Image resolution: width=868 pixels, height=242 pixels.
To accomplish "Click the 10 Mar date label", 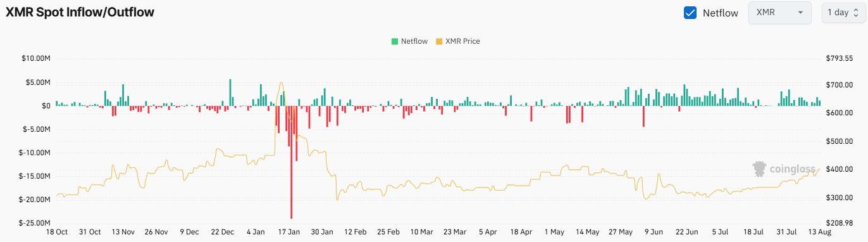I will pos(423,232).
